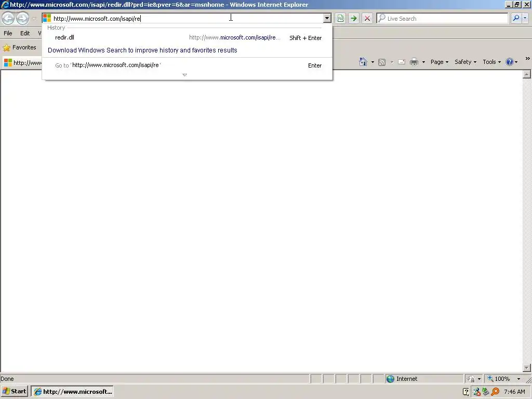This screenshot has width=532, height=399.
Task: Click the Forward navigation arrow button
Action: 22,18
